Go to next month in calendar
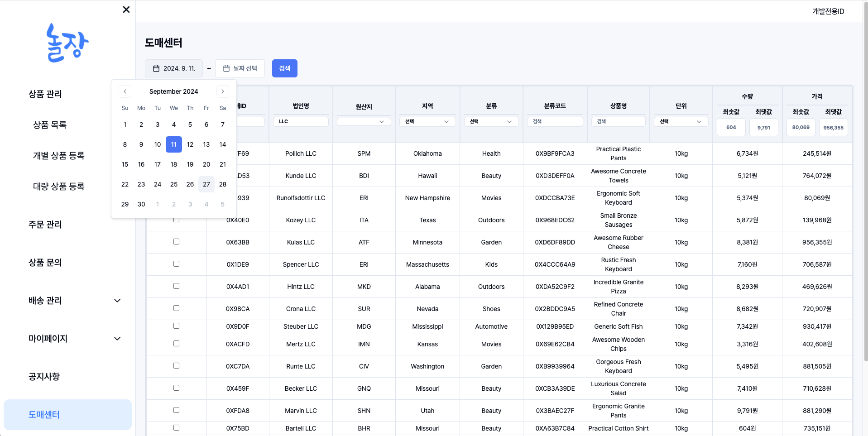 click(222, 91)
